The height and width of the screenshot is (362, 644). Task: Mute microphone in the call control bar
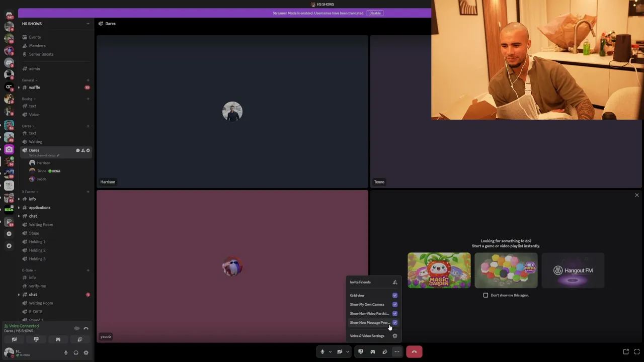323,352
